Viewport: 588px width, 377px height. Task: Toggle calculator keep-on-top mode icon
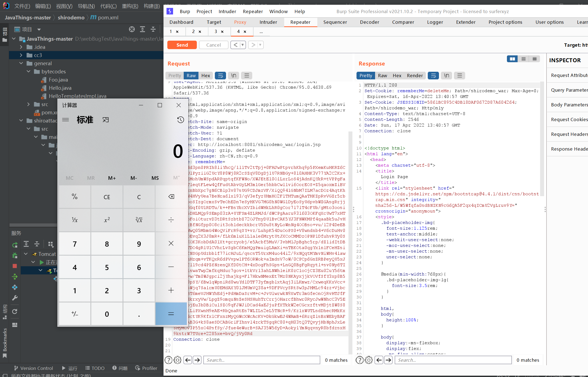point(106,120)
